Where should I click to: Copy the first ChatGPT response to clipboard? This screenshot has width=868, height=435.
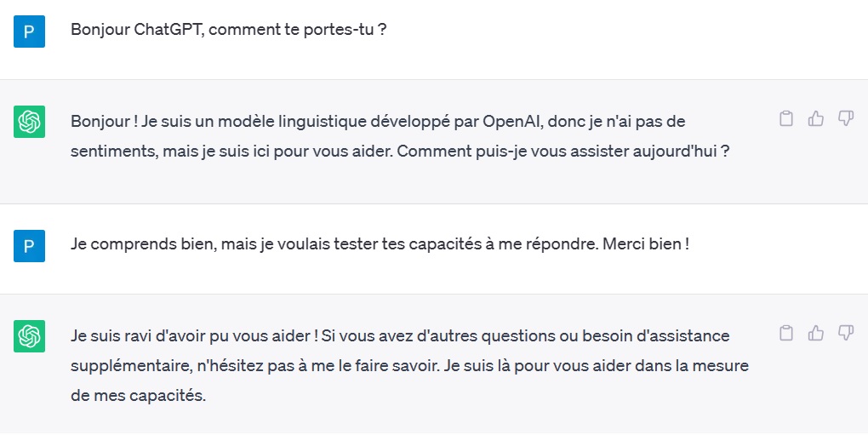pyautogui.click(x=786, y=118)
